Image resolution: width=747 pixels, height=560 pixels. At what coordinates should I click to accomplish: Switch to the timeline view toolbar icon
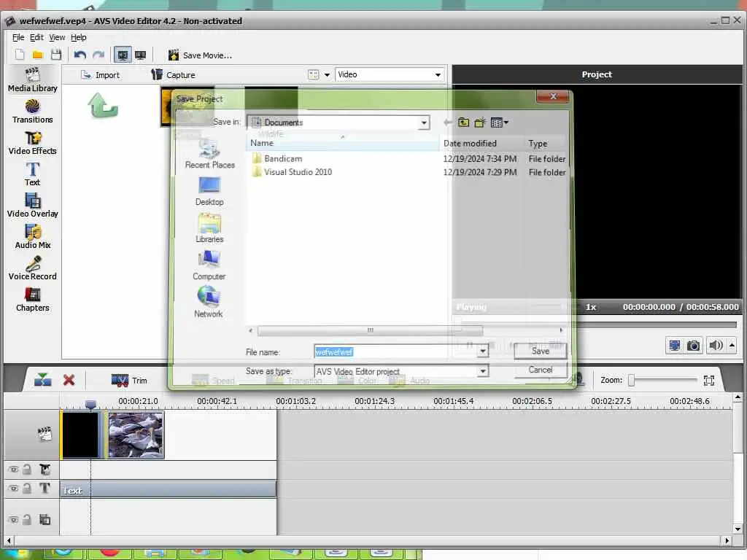coord(123,55)
